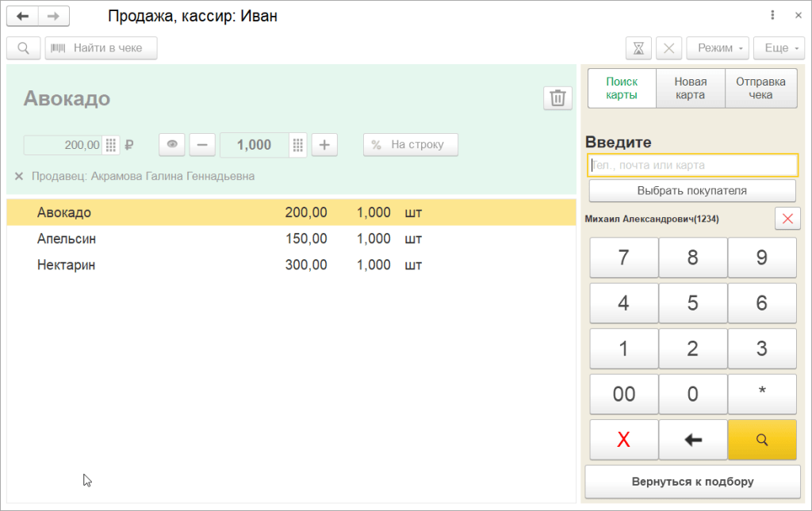Click the hourglass icon in top toolbar
The image size is (812, 511).
638,48
